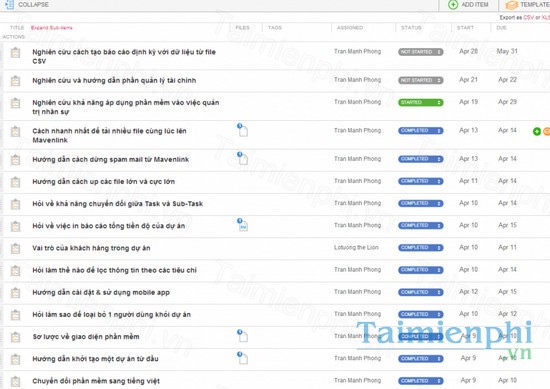The height and width of the screenshot is (389, 550).
Task: Open NOT STARTED status dropdown for 'quản lý tài chính' task
Action: 421,80
